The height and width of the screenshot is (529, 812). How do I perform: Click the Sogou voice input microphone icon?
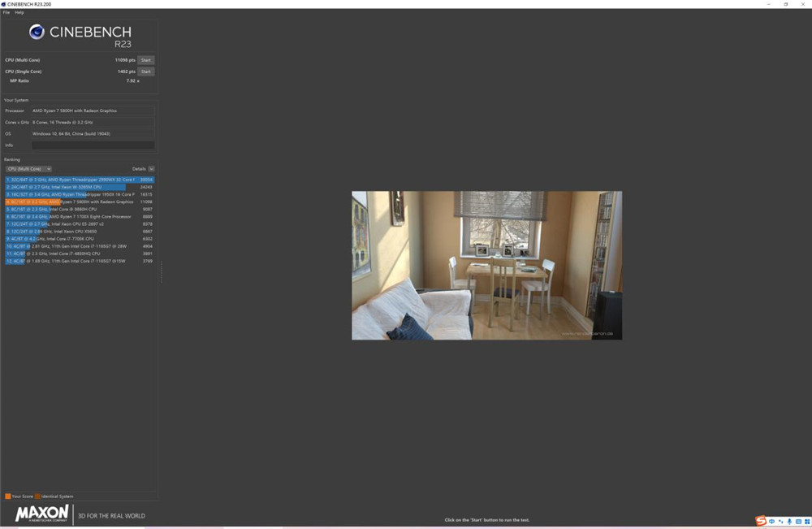point(789,521)
